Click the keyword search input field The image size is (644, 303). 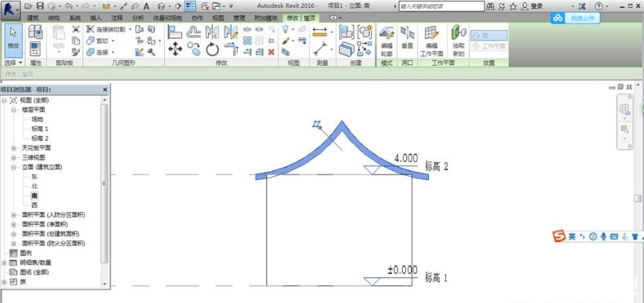[x=441, y=6]
